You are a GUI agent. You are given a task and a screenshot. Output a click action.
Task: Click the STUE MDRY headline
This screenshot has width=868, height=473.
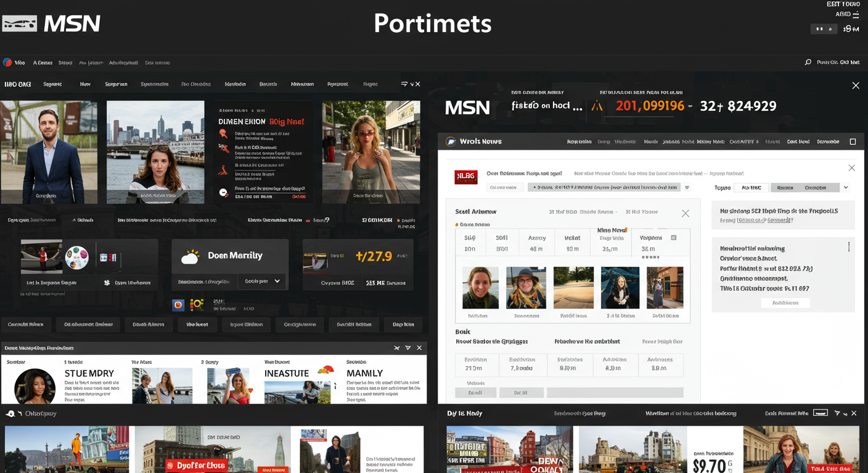pyautogui.click(x=89, y=373)
